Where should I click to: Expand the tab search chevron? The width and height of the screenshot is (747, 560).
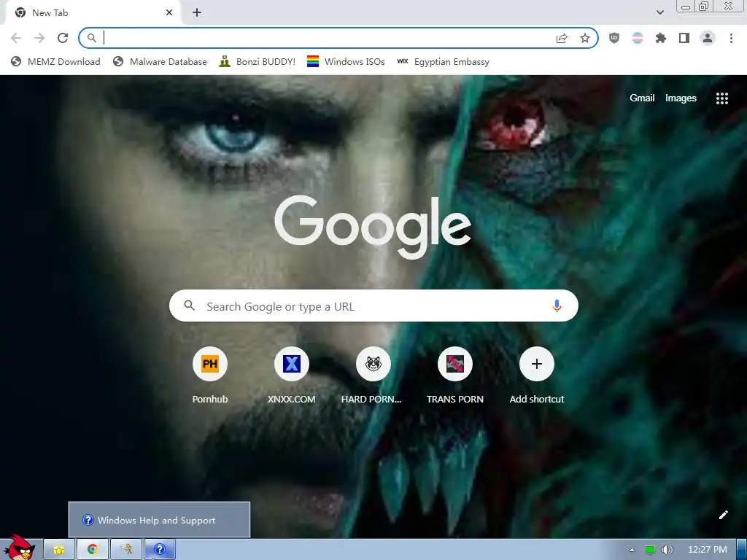coord(659,12)
